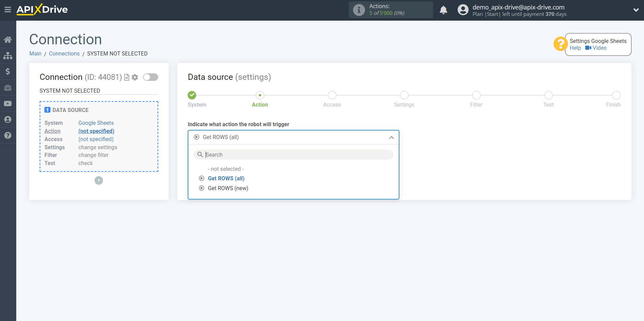Click the dropdown Search field
644x321 pixels.
293,155
